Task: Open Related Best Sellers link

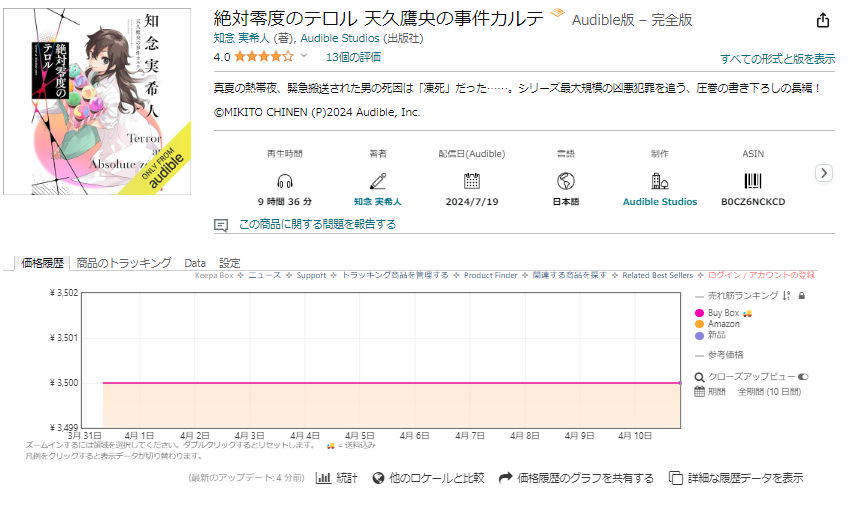Action: pos(657,276)
